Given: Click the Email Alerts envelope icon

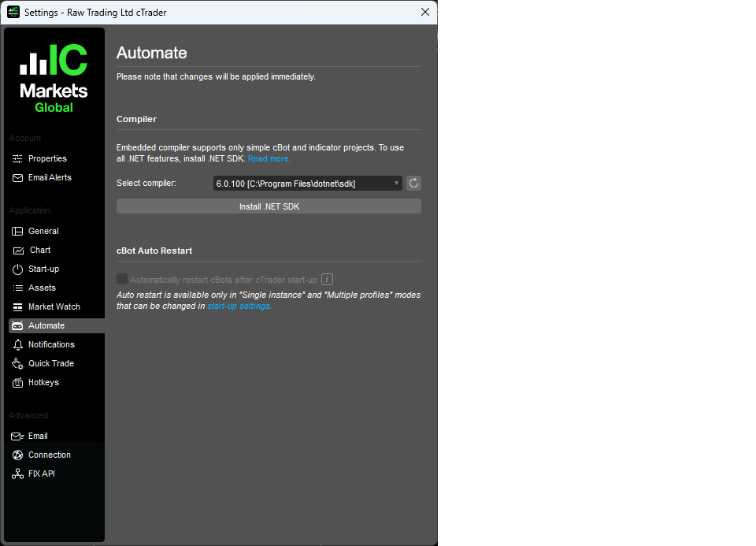Looking at the screenshot, I should (17, 178).
